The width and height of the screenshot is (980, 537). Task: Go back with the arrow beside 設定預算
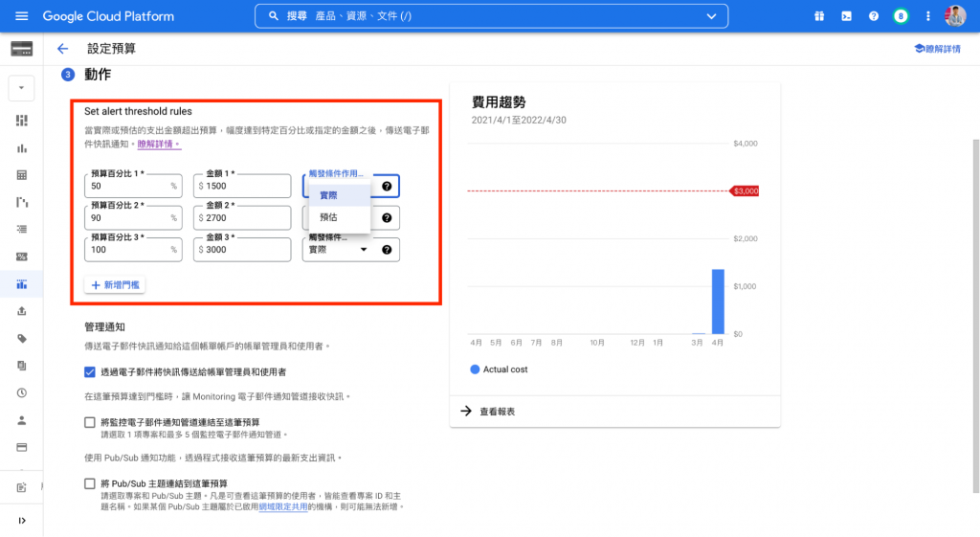click(62, 49)
